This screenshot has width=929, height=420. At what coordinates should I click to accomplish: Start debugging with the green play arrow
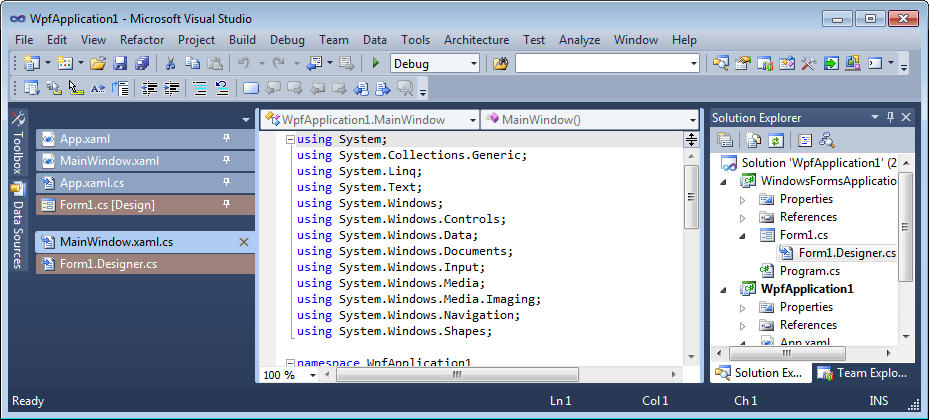pos(375,63)
